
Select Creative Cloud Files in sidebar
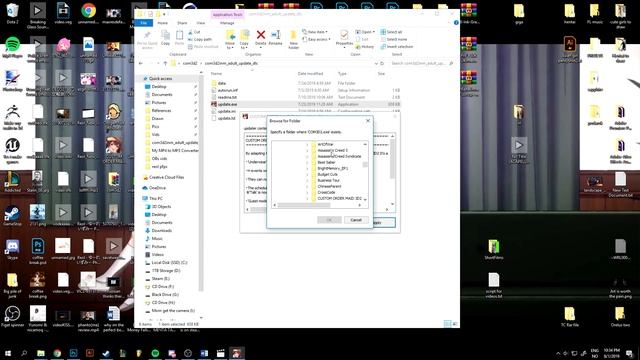[166, 177]
